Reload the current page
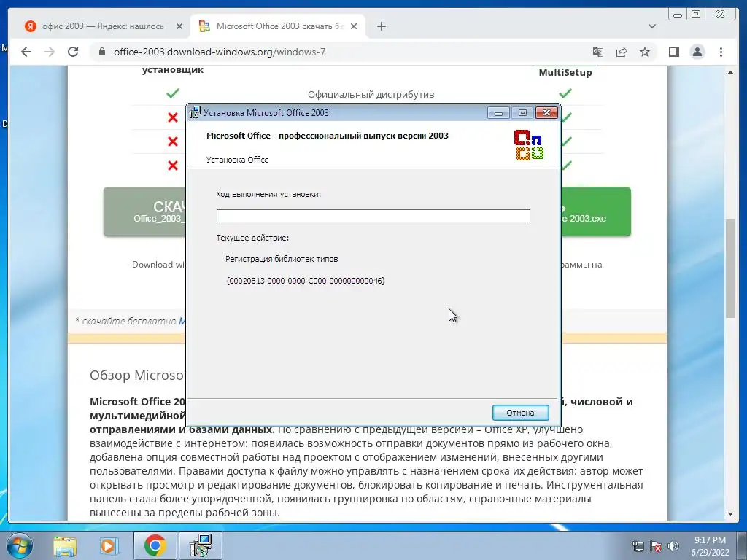 click(x=73, y=52)
